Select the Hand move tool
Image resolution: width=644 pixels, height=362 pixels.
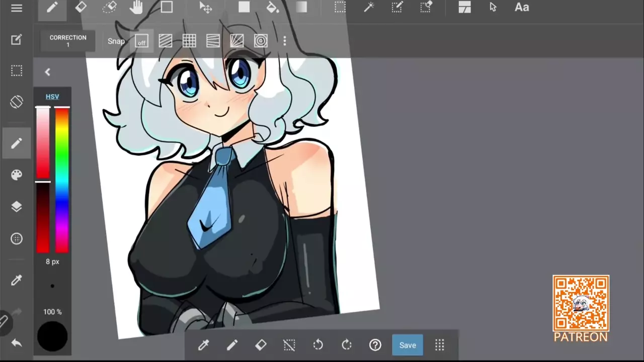tap(136, 8)
